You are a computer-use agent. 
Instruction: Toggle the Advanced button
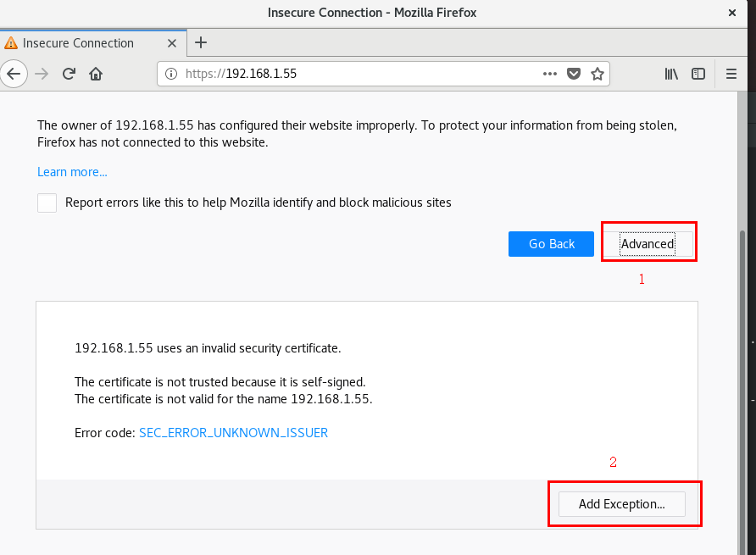(648, 244)
